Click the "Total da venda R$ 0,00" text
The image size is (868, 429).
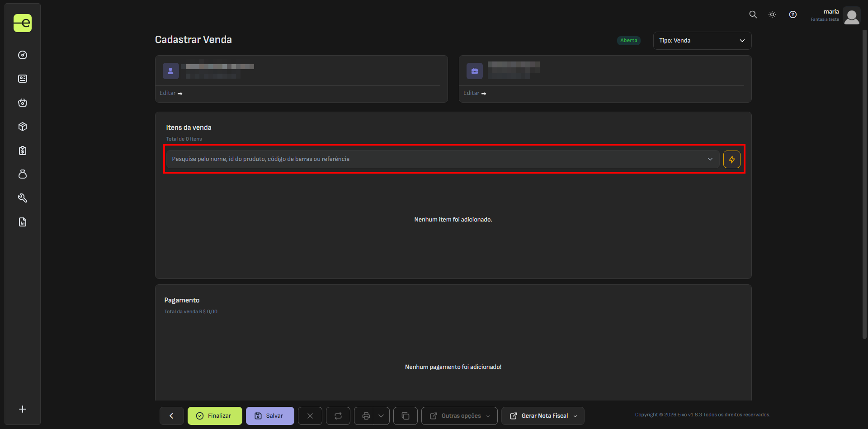tap(191, 311)
